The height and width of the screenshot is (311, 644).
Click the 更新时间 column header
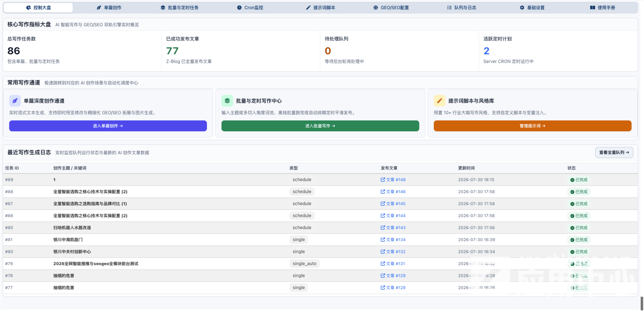coord(466,168)
